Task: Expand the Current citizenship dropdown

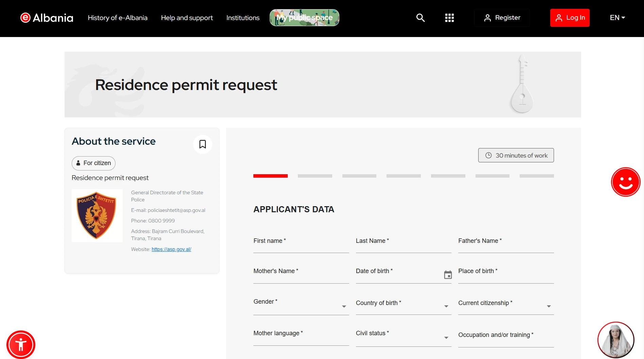Action: [x=506, y=306]
